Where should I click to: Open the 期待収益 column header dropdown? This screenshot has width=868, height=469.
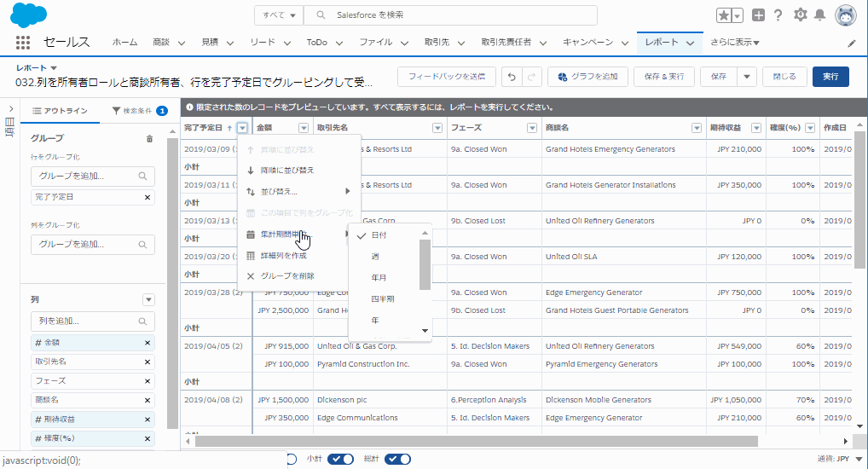coord(756,128)
